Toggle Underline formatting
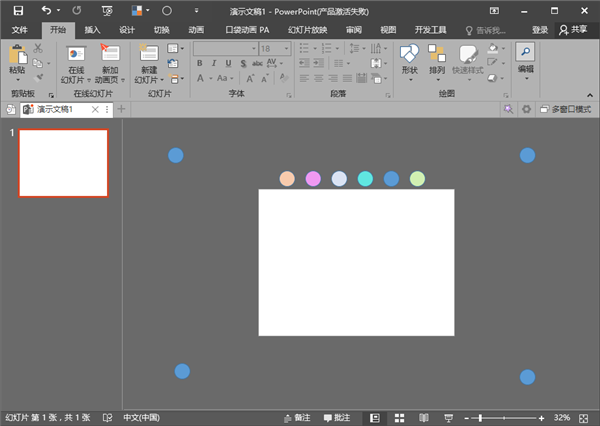600x426 pixels. (228, 63)
